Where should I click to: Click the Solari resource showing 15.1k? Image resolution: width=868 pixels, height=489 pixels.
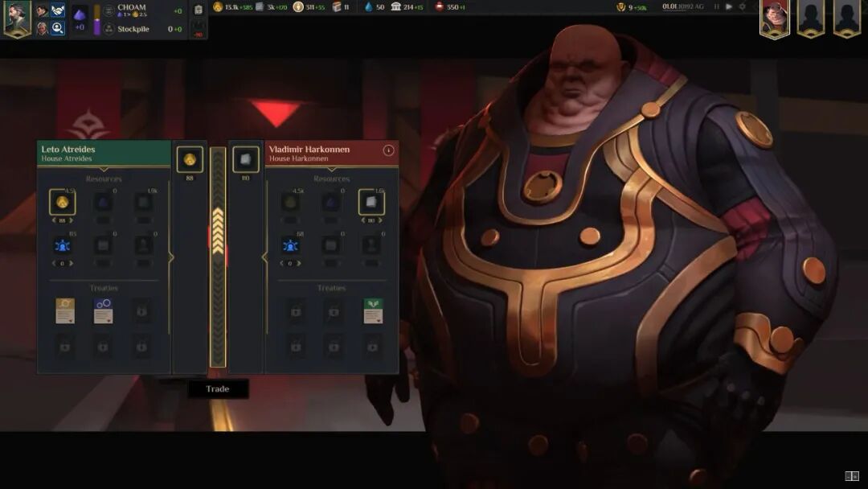(233, 7)
